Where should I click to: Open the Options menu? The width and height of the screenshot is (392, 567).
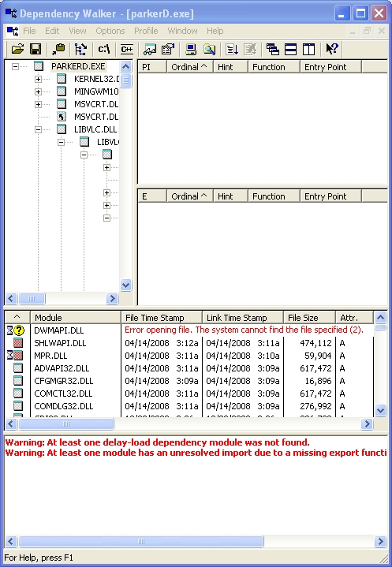tap(110, 31)
